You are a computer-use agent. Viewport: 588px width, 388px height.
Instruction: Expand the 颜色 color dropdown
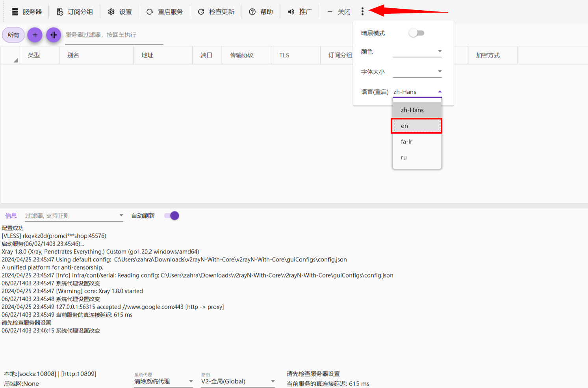click(417, 52)
